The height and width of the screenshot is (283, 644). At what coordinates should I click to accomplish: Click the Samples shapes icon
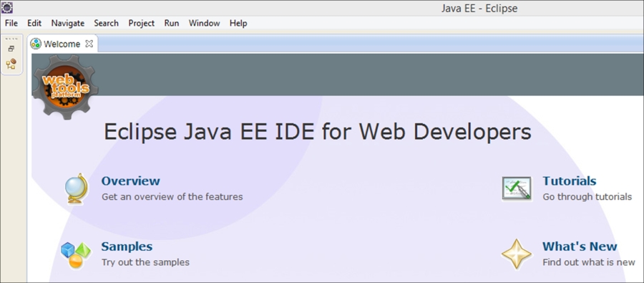coord(76,256)
